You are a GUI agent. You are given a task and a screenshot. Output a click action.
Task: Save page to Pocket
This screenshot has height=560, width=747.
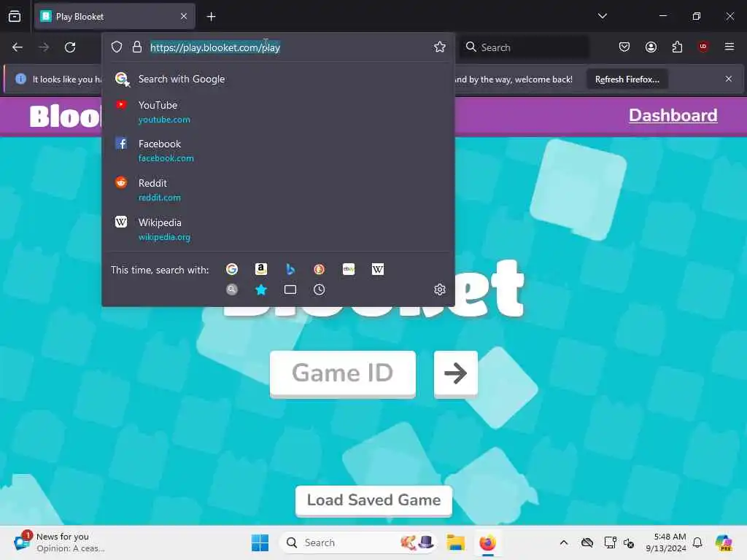(x=624, y=47)
